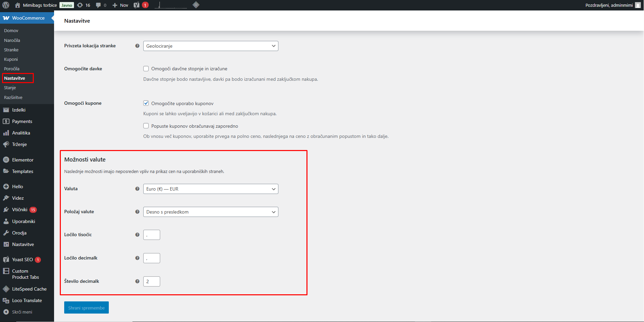
Task: Click help icon beside Število decimalk
Action: click(x=137, y=281)
